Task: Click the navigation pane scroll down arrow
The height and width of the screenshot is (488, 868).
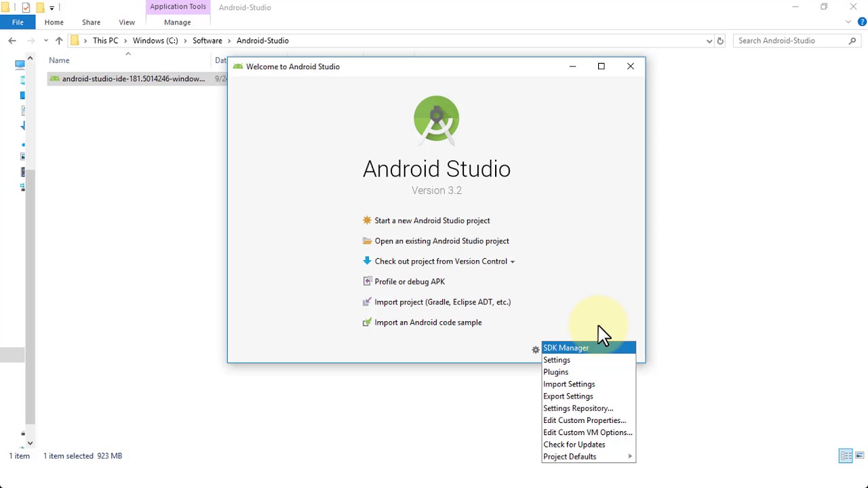Action: [30, 443]
